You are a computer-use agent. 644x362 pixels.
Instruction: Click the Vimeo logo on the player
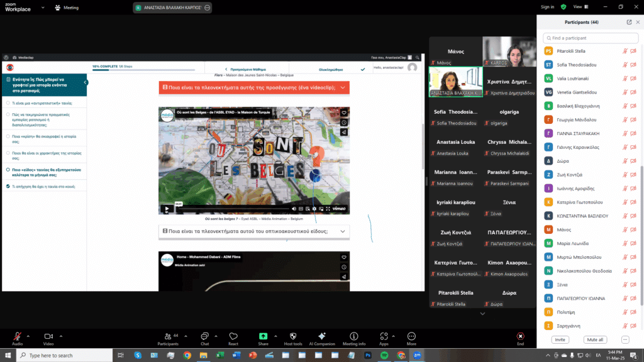click(x=339, y=209)
